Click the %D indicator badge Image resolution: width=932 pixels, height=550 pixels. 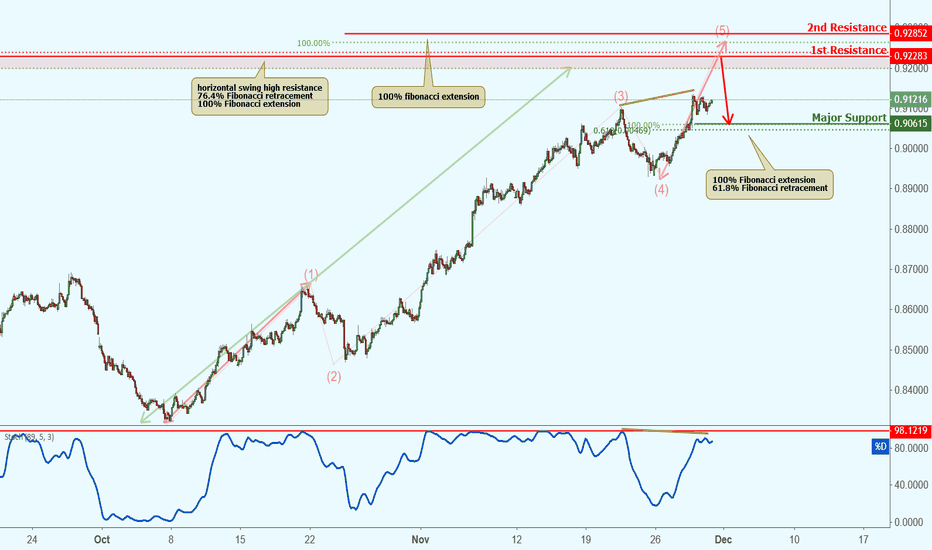880,447
